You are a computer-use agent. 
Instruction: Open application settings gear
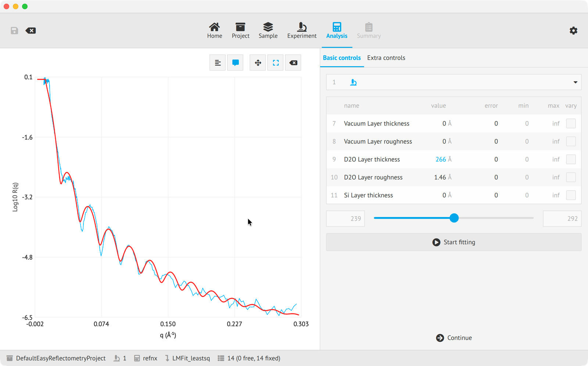(573, 31)
